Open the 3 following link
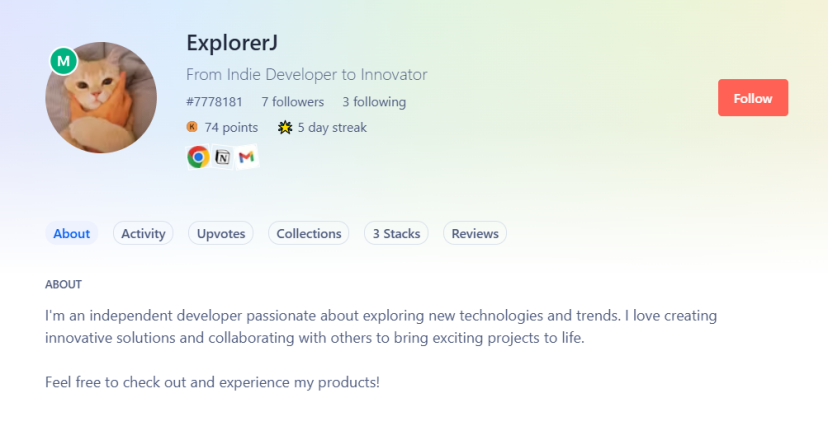828x426 pixels. point(374,102)
